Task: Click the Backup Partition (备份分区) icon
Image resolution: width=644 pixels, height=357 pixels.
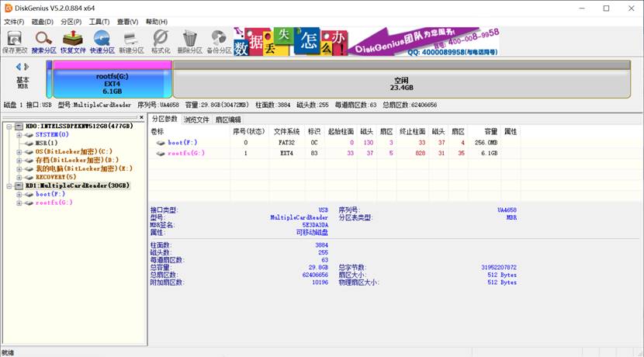Action: pos(219,42)
